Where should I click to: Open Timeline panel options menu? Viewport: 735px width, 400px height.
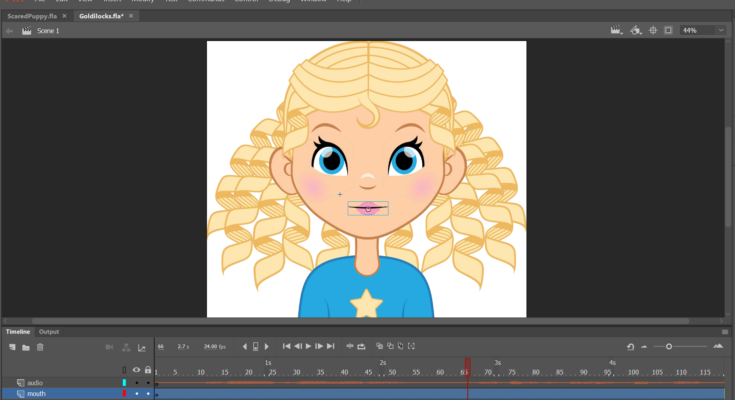coord(725,332)
